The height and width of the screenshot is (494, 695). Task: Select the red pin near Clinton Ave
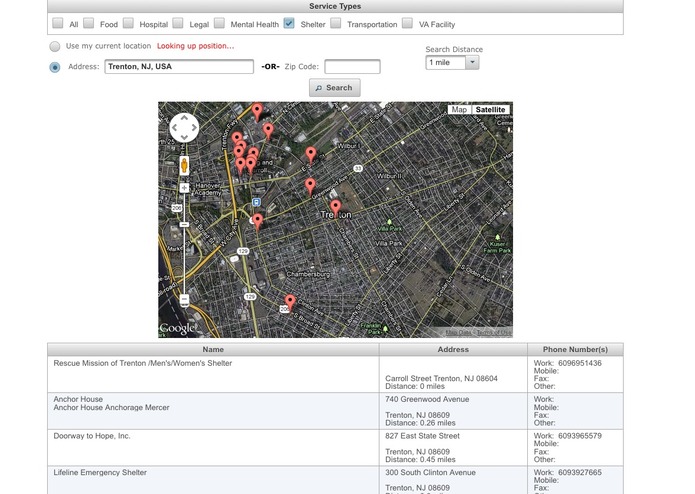pyautogui.click(x=290, y=303)
